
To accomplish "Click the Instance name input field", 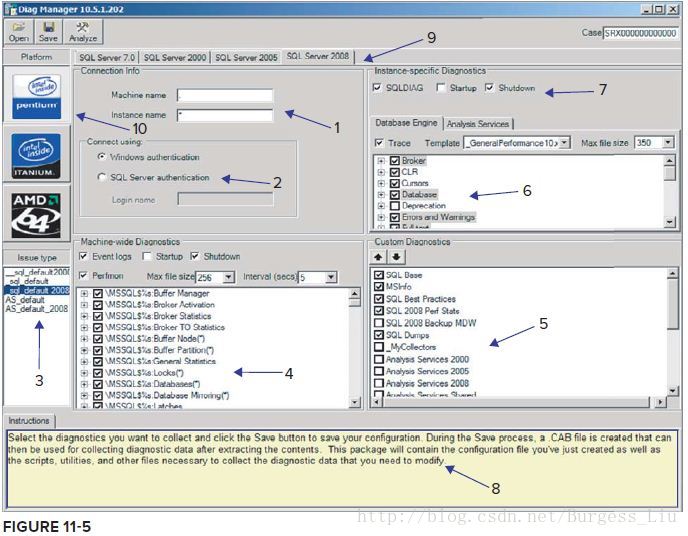I will pyautogui.click(x=225, y=115).
